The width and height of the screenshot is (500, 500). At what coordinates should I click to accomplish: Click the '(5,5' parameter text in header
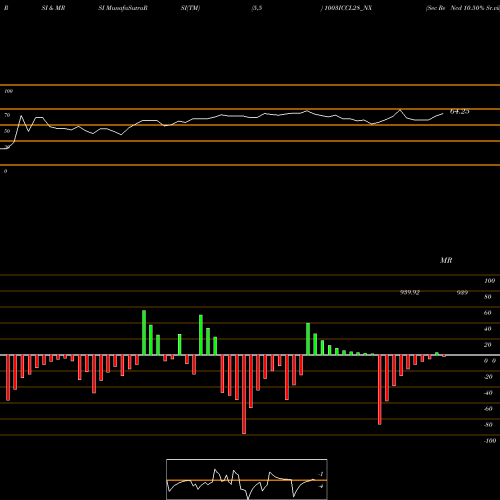pos(257,8)
